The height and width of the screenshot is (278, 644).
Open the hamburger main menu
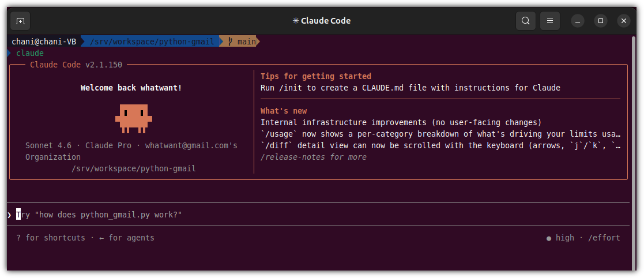550,21
